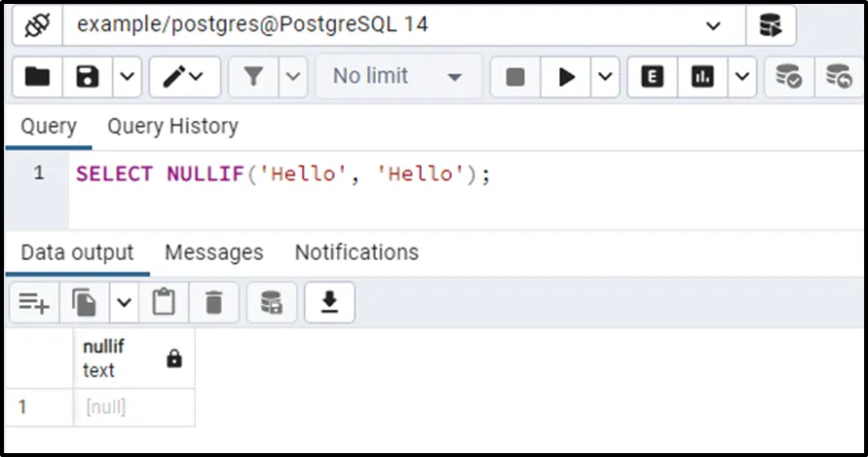Viewport: 868px width, 457px height.
Task: Stop the running query
Action: (x=515, y=77)
